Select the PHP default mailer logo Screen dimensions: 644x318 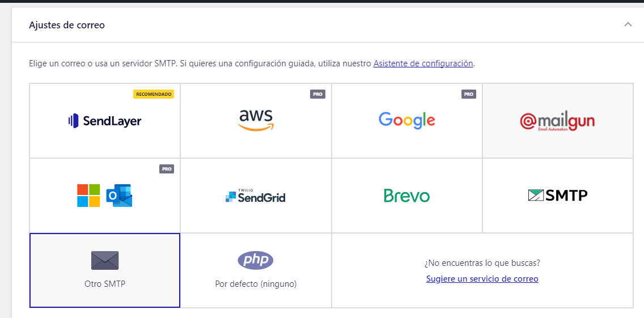pos(256,260)
